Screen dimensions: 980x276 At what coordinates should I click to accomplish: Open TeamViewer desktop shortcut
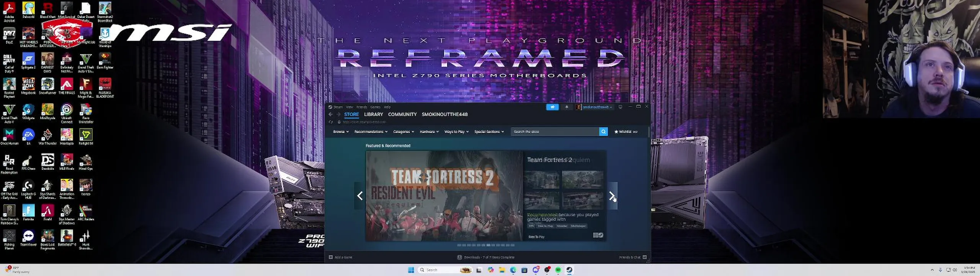click(28, 238)
